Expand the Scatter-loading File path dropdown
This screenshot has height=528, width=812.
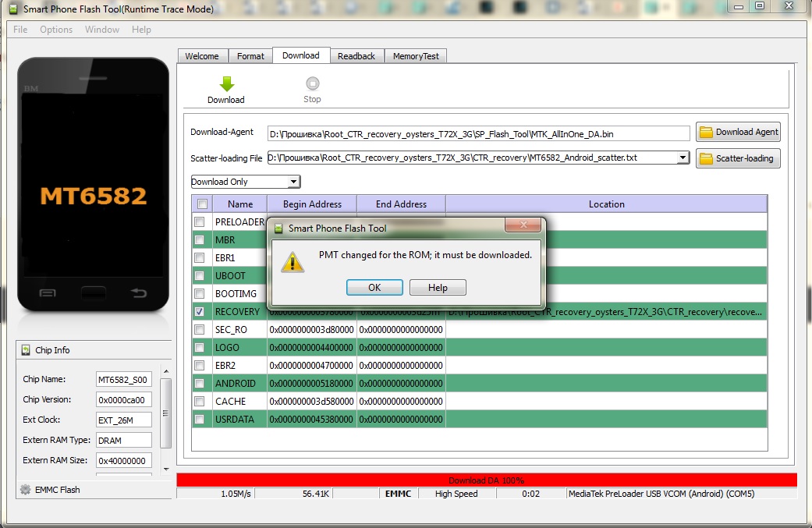(x=683, y=158)
